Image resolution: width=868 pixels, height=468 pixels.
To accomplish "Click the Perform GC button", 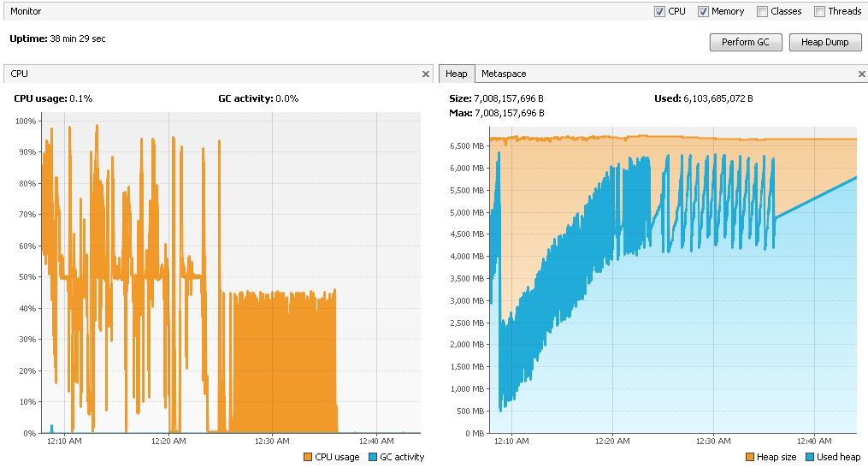I will (x=745, y=42).
